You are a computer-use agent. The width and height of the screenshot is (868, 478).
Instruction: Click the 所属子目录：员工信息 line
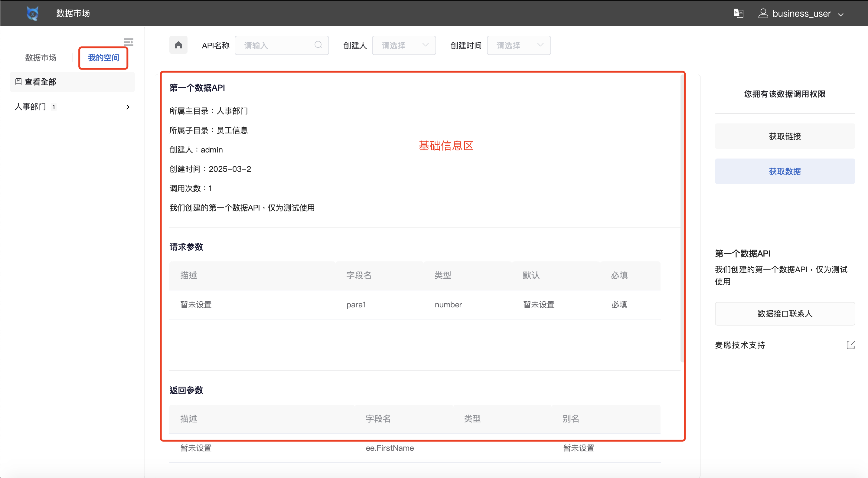[208, 130]
